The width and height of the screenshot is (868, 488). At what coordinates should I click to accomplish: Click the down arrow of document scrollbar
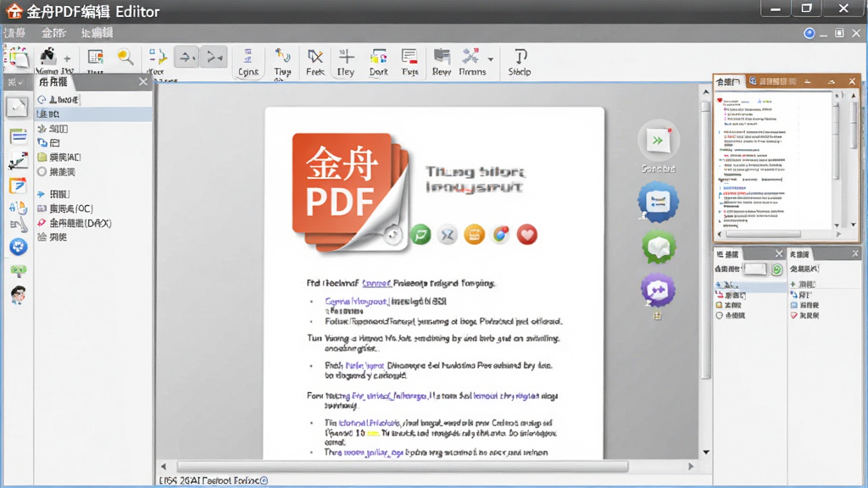point(706,452)
